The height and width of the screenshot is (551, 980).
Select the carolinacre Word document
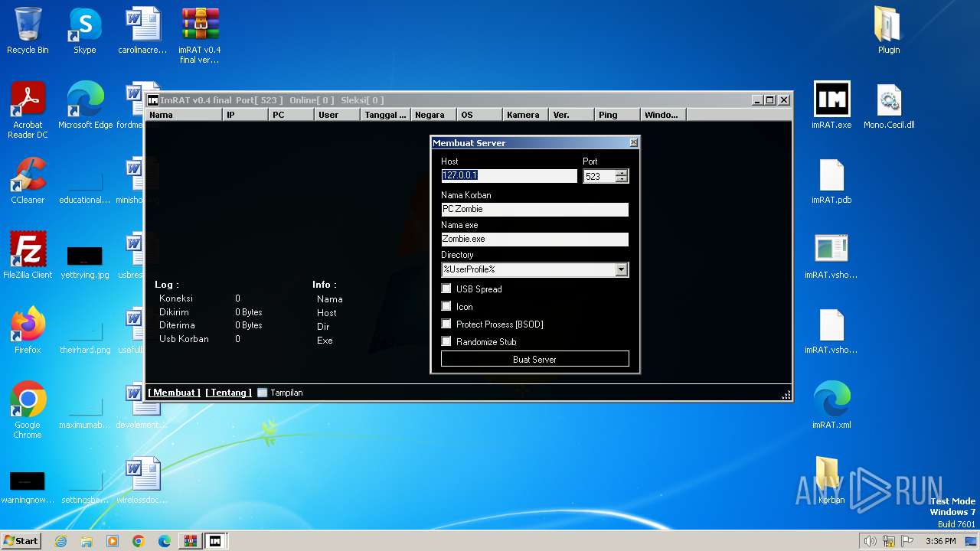click(142, 31)
